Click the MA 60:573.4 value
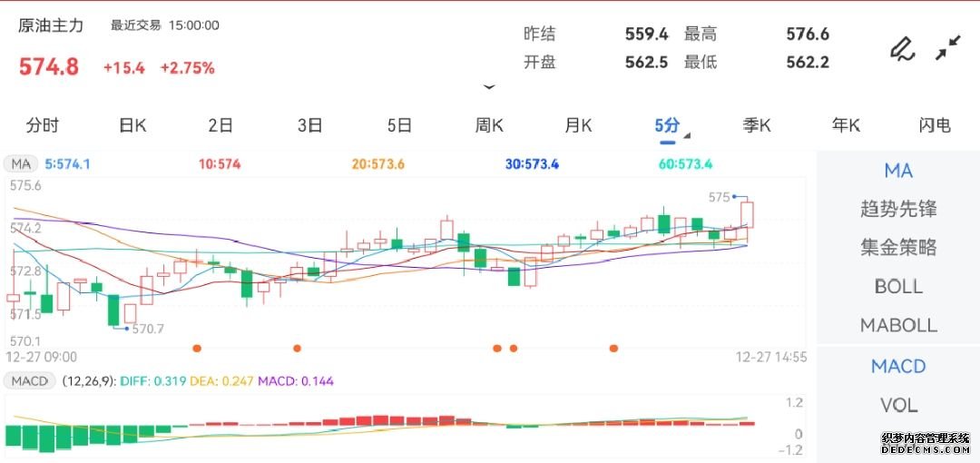 (686, 164)
